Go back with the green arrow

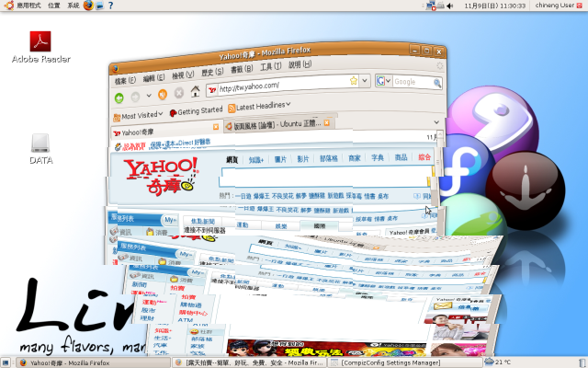coord(119,98)
